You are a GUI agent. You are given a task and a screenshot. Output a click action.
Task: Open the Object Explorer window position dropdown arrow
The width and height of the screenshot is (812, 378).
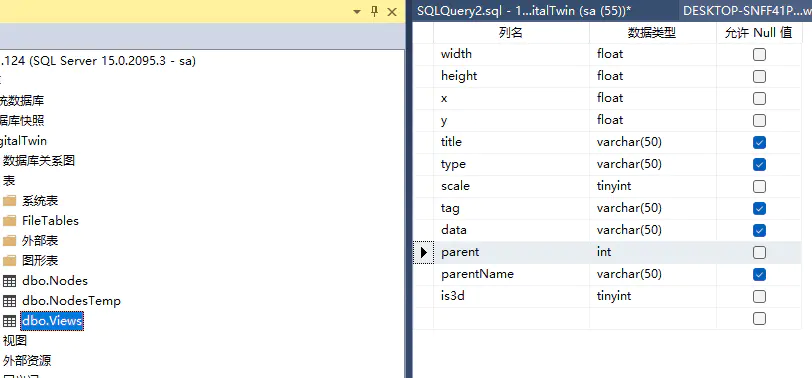(356, 12)
